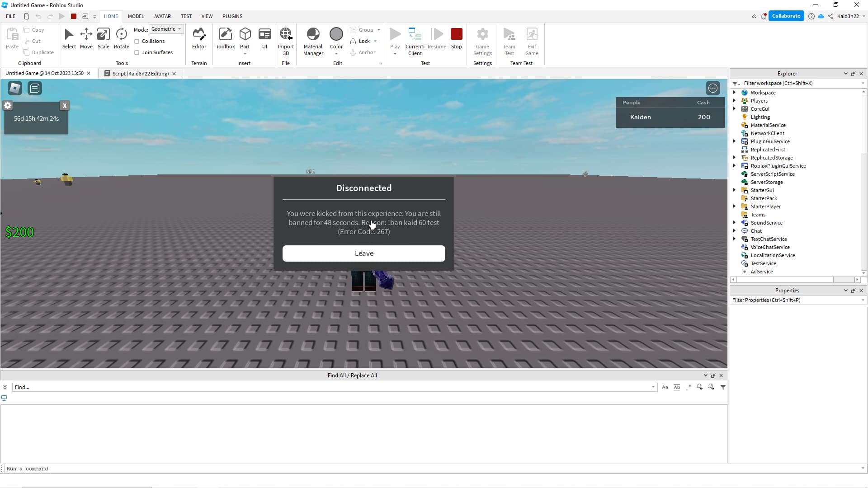The image size is (868, 488).
Task: Open the MODEL ribbon tab
Action: (x=136, y=16)
